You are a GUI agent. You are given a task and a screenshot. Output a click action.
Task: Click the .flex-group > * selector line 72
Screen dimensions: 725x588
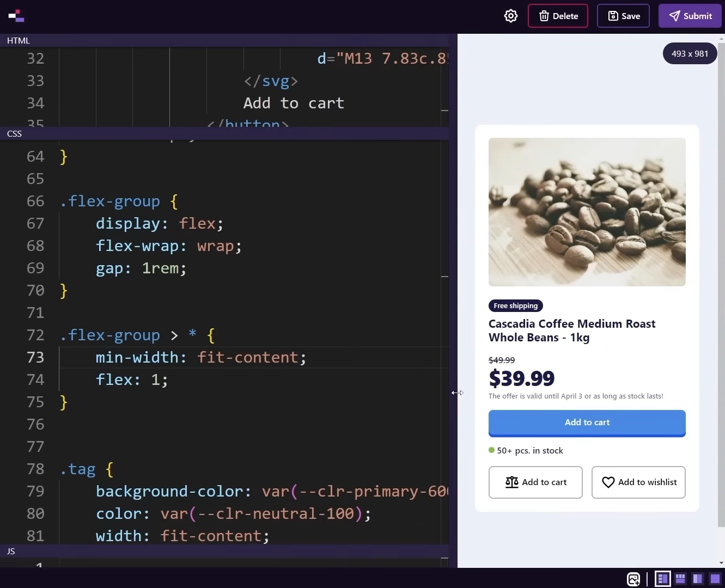pos(128,335)
